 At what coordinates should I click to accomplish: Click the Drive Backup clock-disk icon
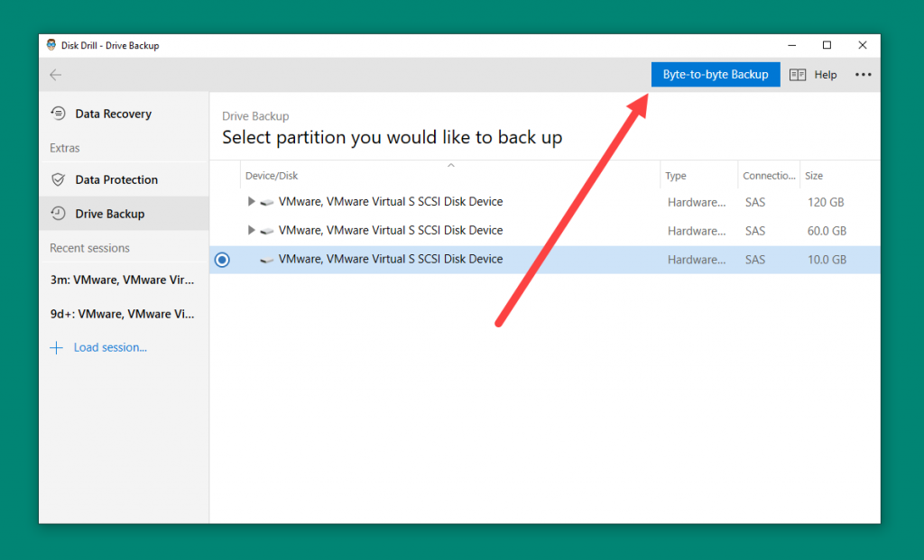60,214
